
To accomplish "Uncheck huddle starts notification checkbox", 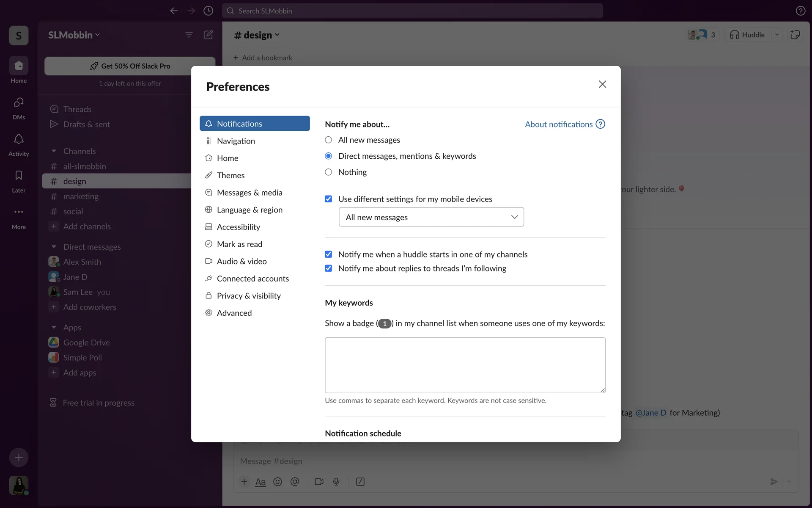I will tap(328, 254).
